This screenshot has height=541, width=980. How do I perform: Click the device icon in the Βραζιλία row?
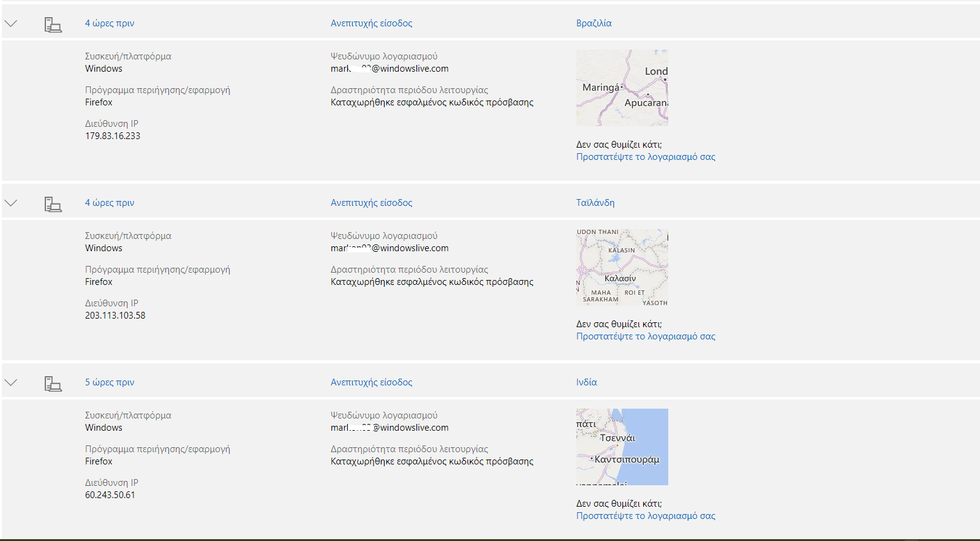coord(53,25)
